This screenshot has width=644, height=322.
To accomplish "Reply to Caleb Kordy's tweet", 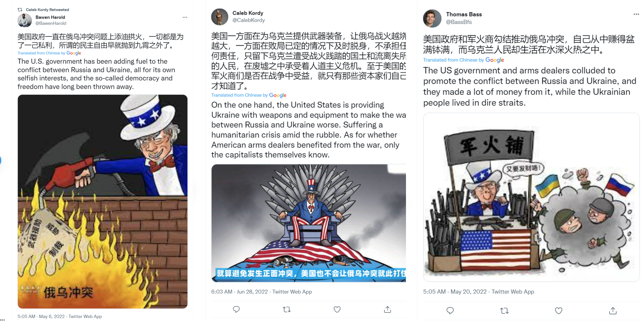I will pyautogui.click(x=236, y=310).
